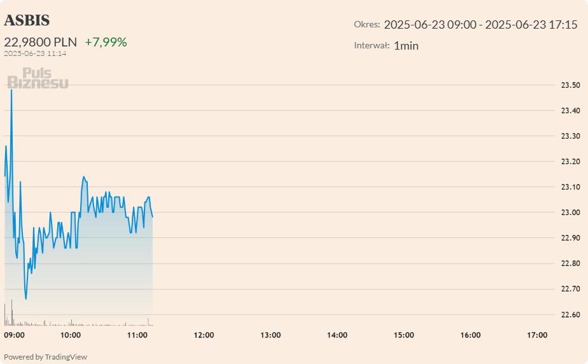Click the Puls Biznesu watermark logo
588x364 pixels.
(38, 78)
